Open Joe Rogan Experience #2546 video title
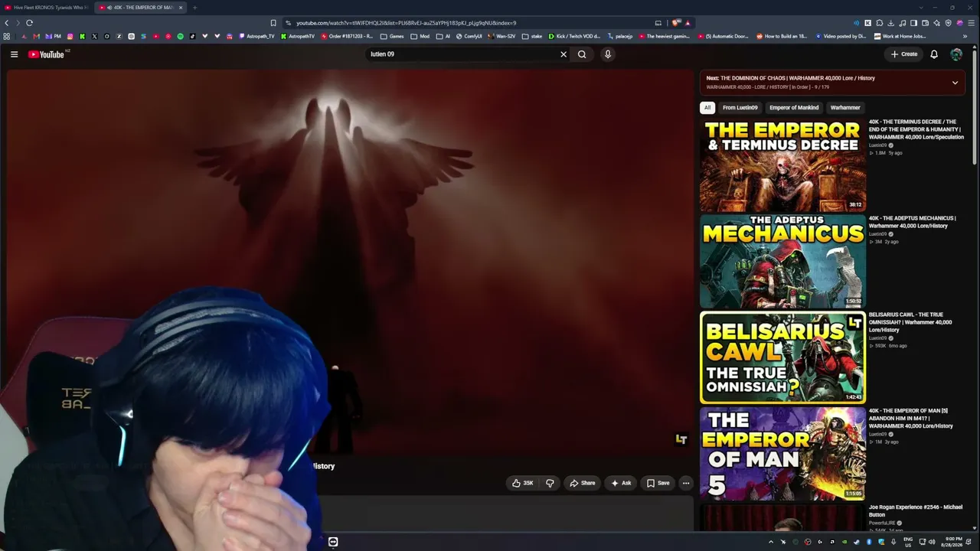 [x=915, y=510]
